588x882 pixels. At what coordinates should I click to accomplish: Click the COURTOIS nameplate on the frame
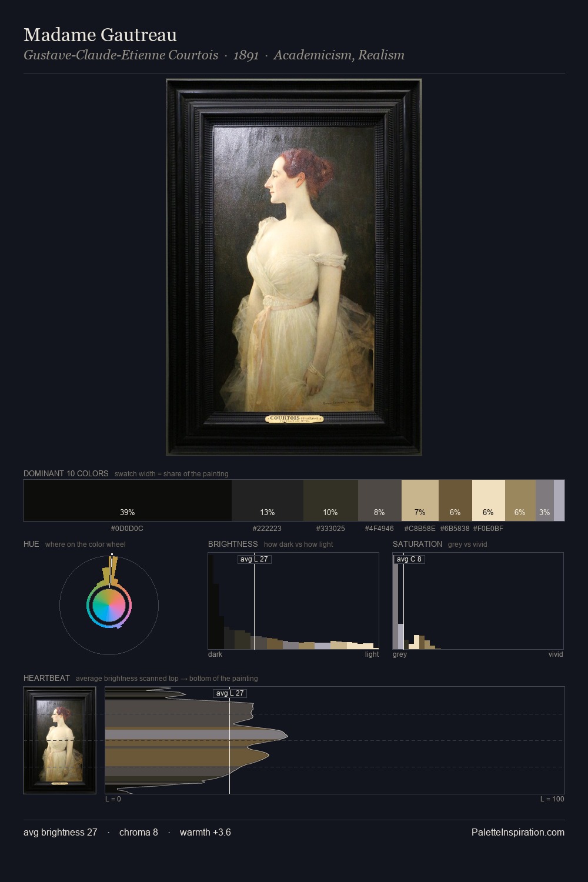pos(294,419)
